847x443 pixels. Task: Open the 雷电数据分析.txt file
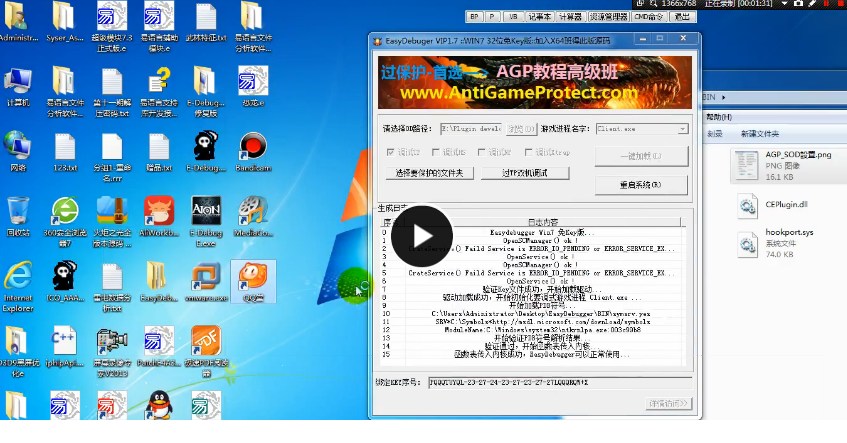(x=112, y=287)
